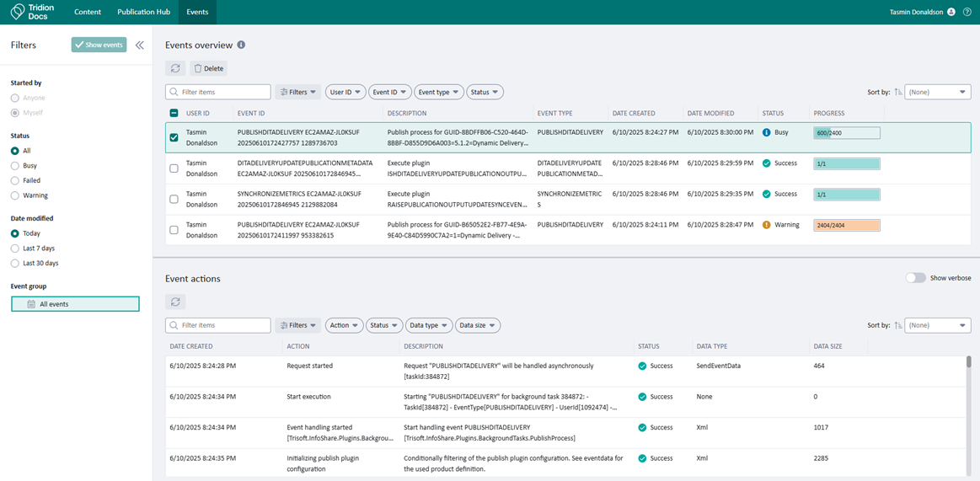Image resolution: width=980 pixels, height=481 pixels.
Task: Switch to the Content tab
Action: (88, 12)
